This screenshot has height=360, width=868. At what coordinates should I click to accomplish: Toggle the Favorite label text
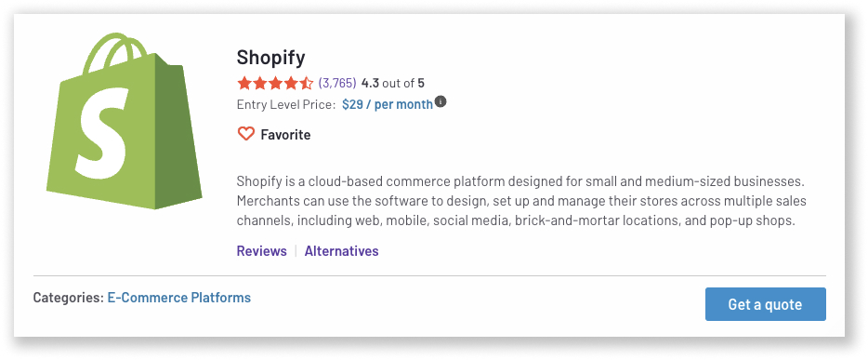coord(285,135)
